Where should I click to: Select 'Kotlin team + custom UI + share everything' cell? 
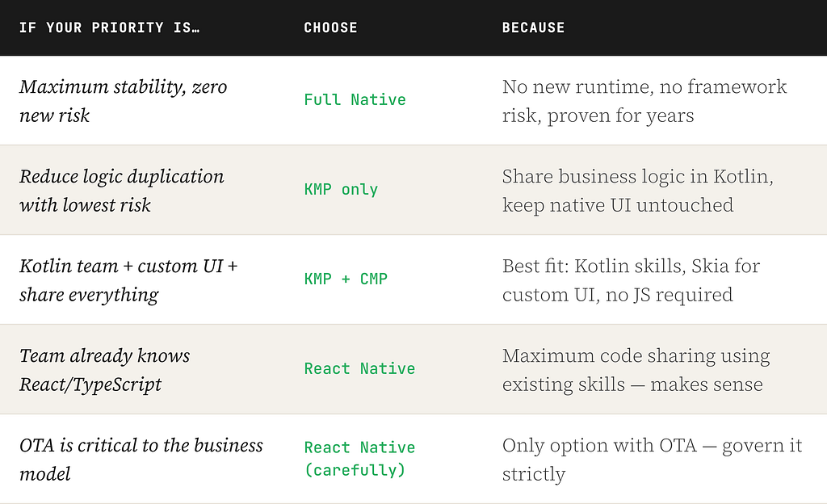coord(128,280)
